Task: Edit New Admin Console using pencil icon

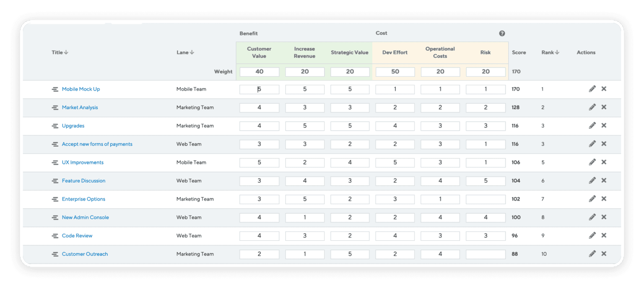Action: pyautogui.click(x=592, y=217)
